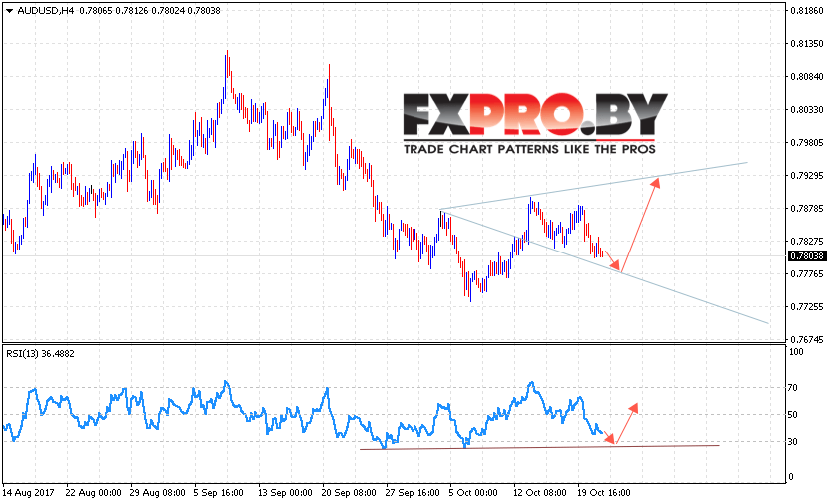Open the chart menu triangle beside AUDUSD,H4
Viewport: 828px width, 504px height.
[9, 11]
